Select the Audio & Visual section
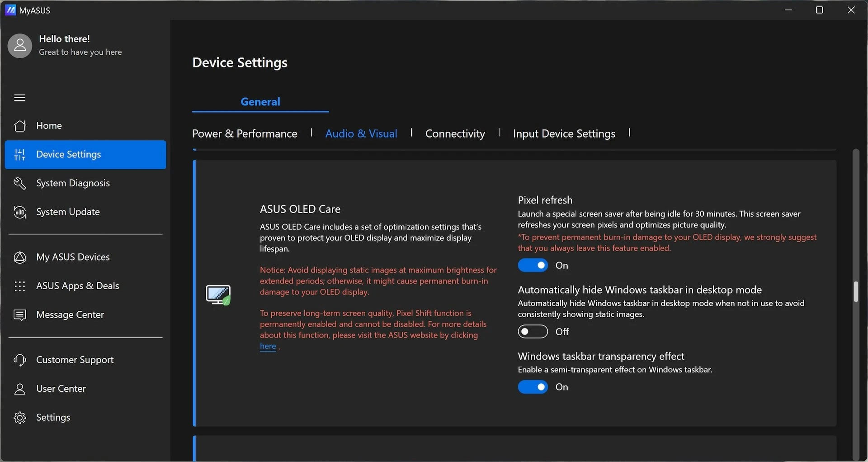This screenshot has height=462, width=868. (x=361, y=133)
